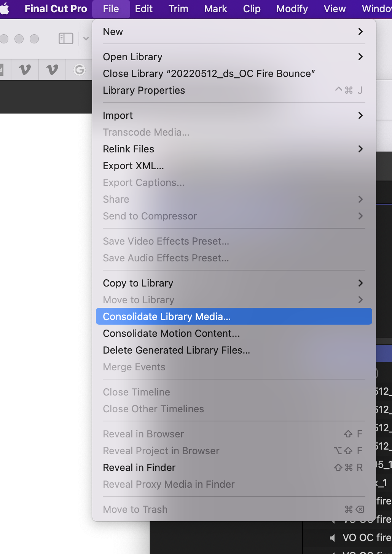The image size is (392, 554).
Task: Expand the sidebar dropdown chevron
Action: click(x=86, y=38)
